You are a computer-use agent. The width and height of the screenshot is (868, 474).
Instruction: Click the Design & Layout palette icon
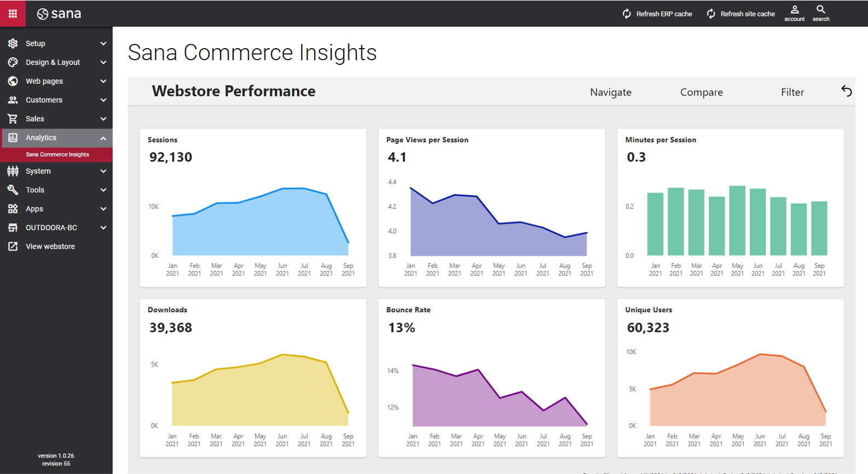click(x=13, y=62)
